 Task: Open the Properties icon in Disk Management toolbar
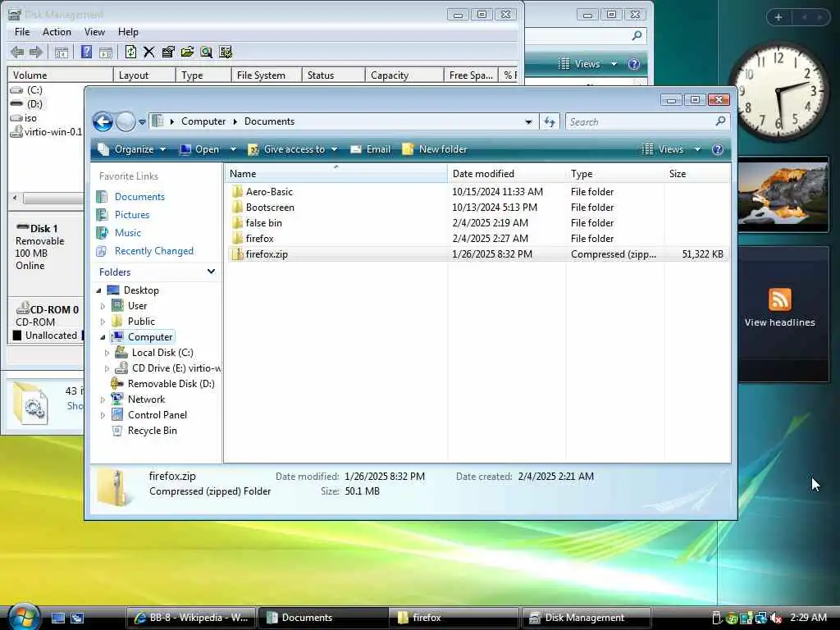click(168, 52)
